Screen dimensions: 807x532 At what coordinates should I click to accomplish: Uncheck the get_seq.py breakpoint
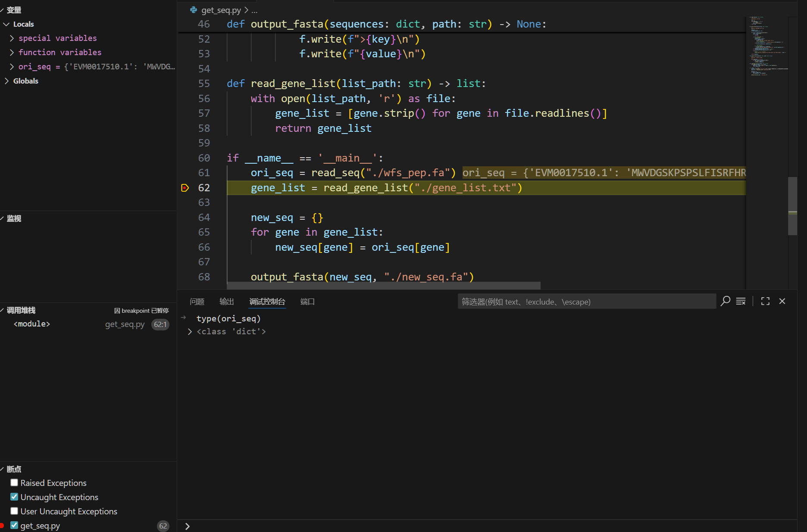click(14, 525)
